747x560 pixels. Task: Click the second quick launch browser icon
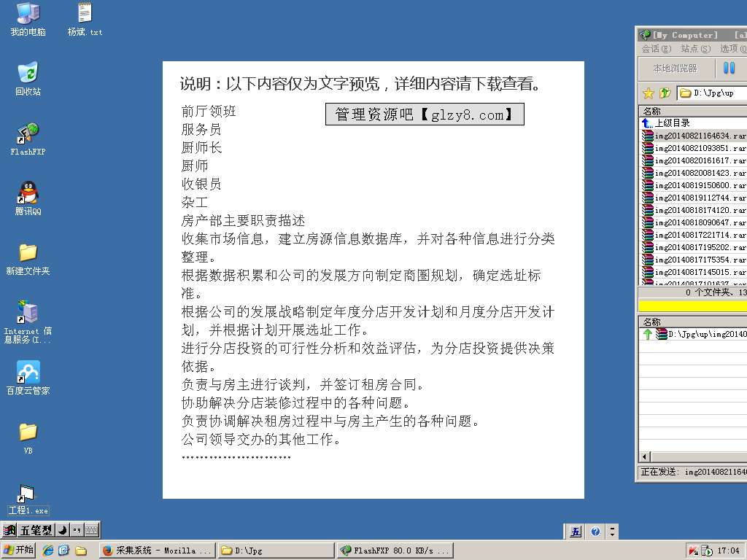[64, 550]
